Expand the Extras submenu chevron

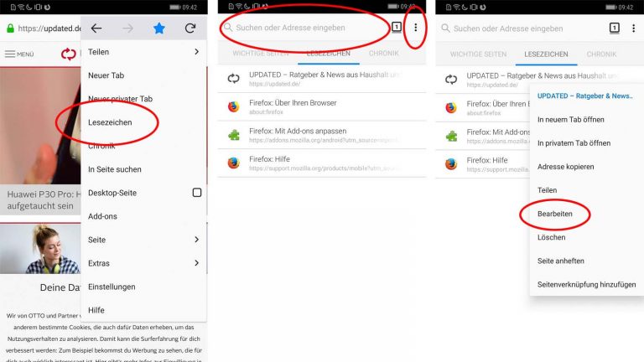(197, 262)
